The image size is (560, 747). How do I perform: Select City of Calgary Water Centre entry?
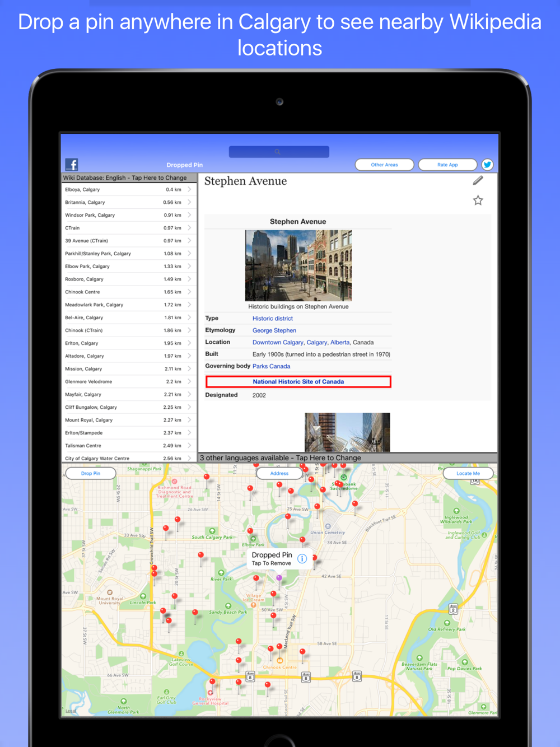129,458
